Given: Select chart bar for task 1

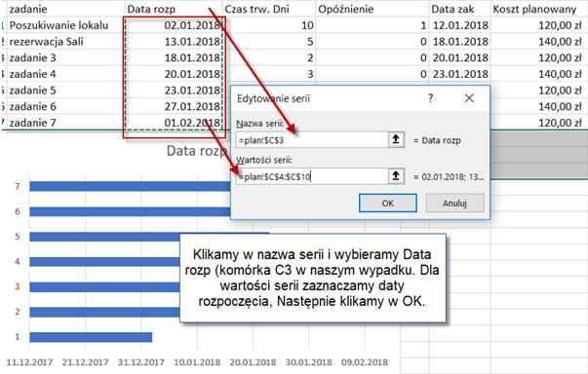Looking at the screenshot, I should pyautogui.click(x=91, y=337).
